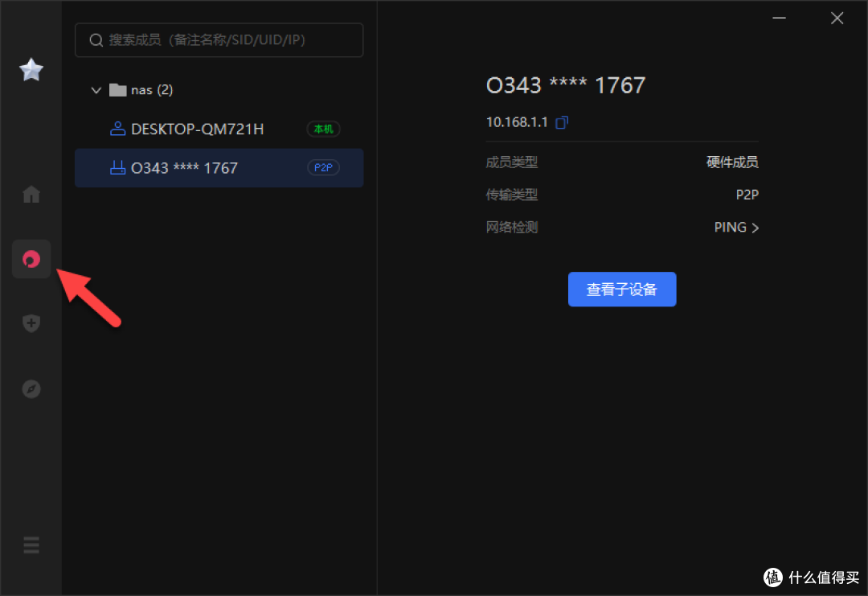Go to the home icon in sidebar
The image size is (868, 596).
(x=31, y=194)
